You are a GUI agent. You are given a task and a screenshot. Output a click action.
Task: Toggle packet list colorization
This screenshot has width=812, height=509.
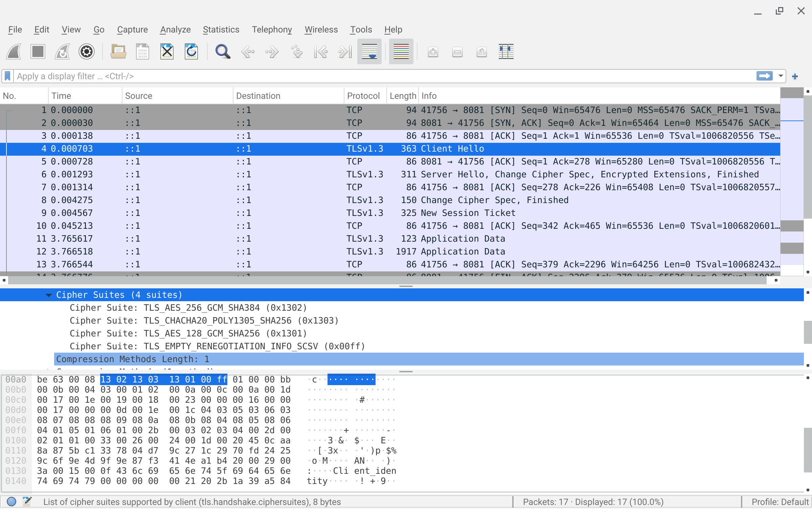pyautogui.click(x=401, y=52)
